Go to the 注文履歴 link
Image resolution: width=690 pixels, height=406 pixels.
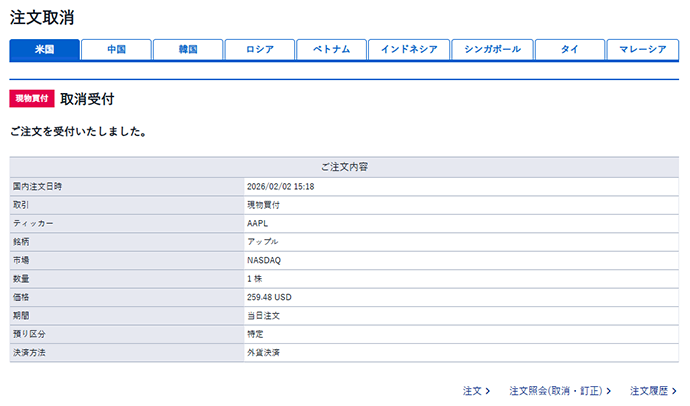654,390
